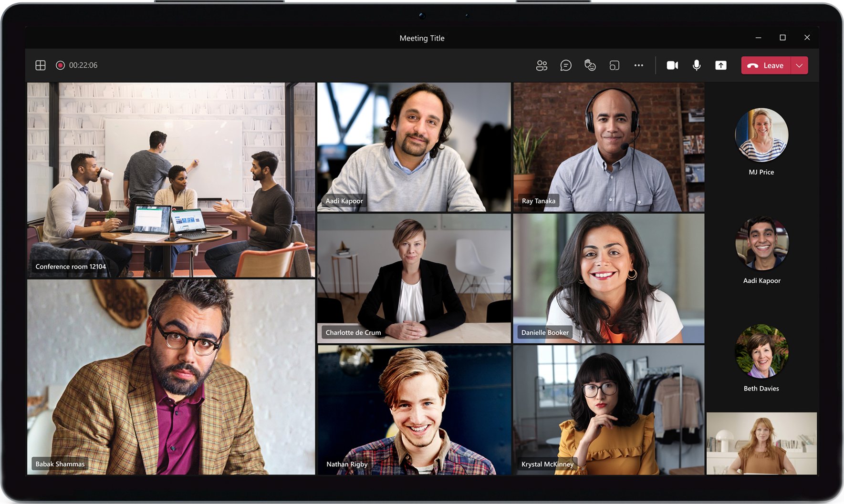
Task: Click the Leave button
Action: pos(766,65)
